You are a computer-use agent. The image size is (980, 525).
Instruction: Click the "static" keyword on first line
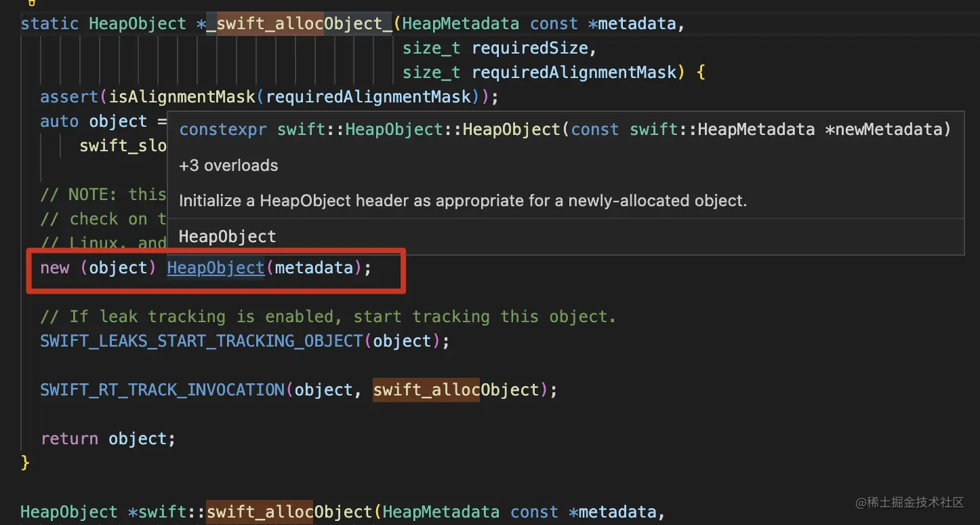coord(49,24)
